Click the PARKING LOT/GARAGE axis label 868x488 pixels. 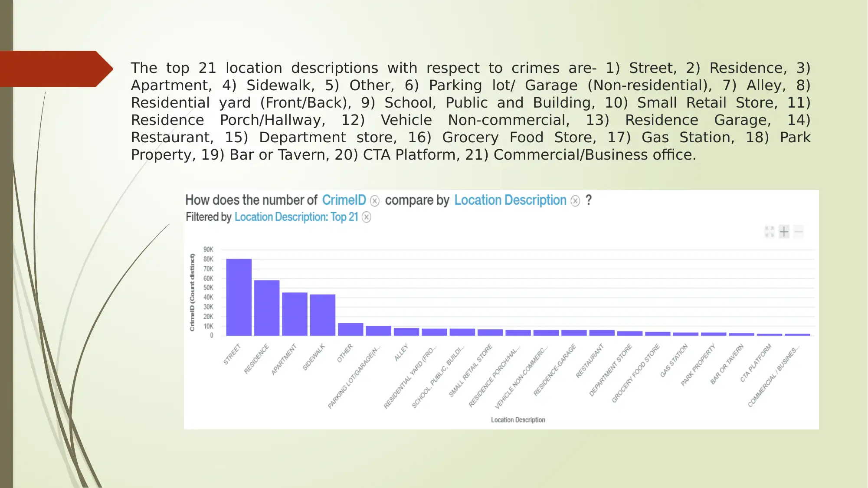(354, 377)
